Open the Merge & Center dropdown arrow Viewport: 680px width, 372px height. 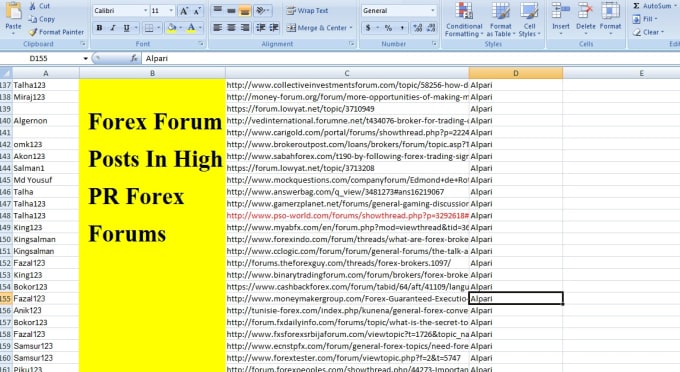351,28
